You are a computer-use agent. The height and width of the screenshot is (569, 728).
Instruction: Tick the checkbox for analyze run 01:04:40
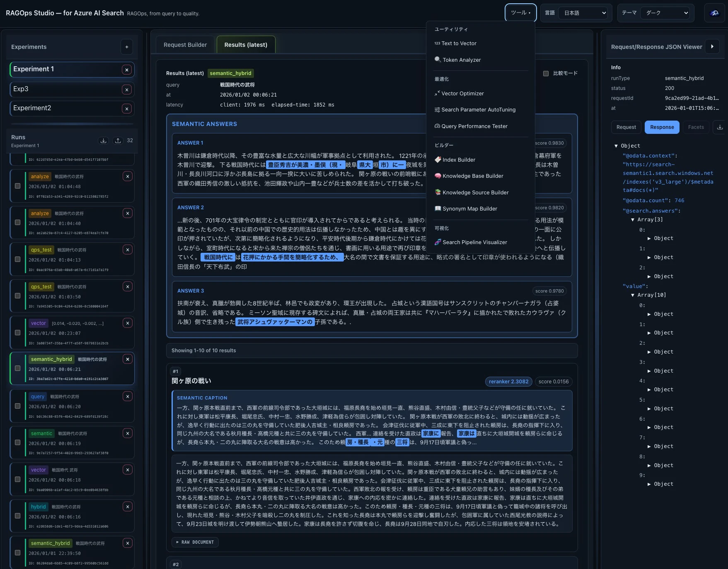pos(18,223)
